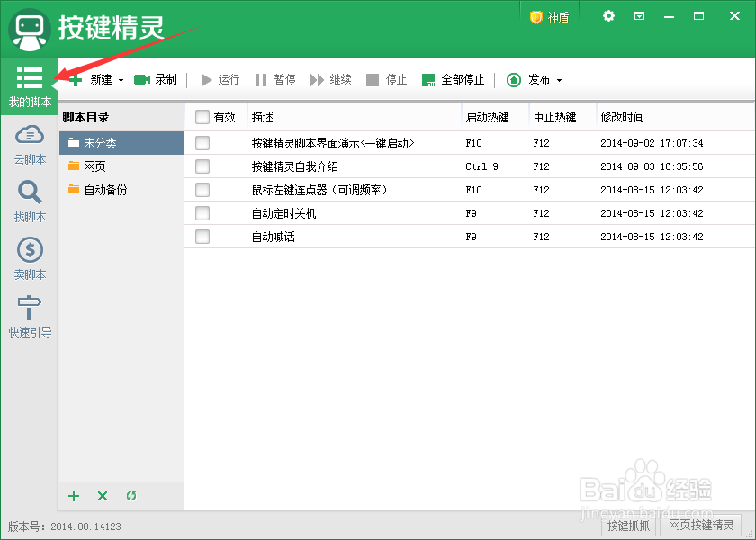Sort by the 启动热键 column header
The image size is (756, 540).
click(x=495, y=117)
